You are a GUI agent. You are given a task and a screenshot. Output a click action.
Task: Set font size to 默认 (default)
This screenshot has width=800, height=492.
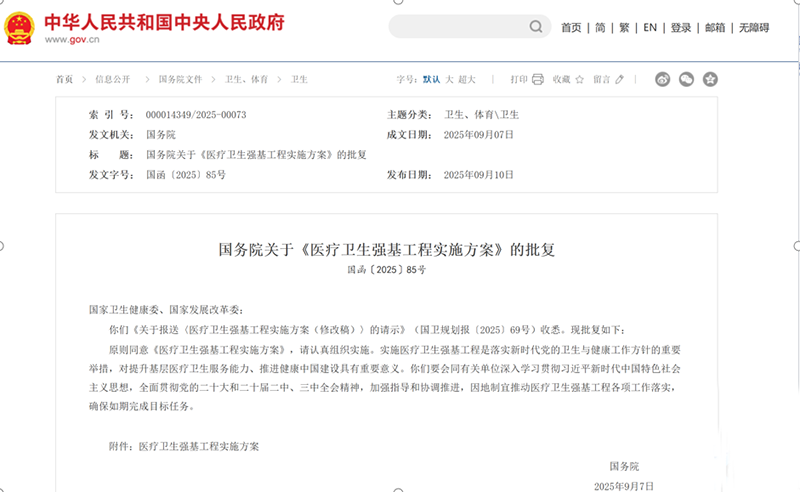[431, 79]
